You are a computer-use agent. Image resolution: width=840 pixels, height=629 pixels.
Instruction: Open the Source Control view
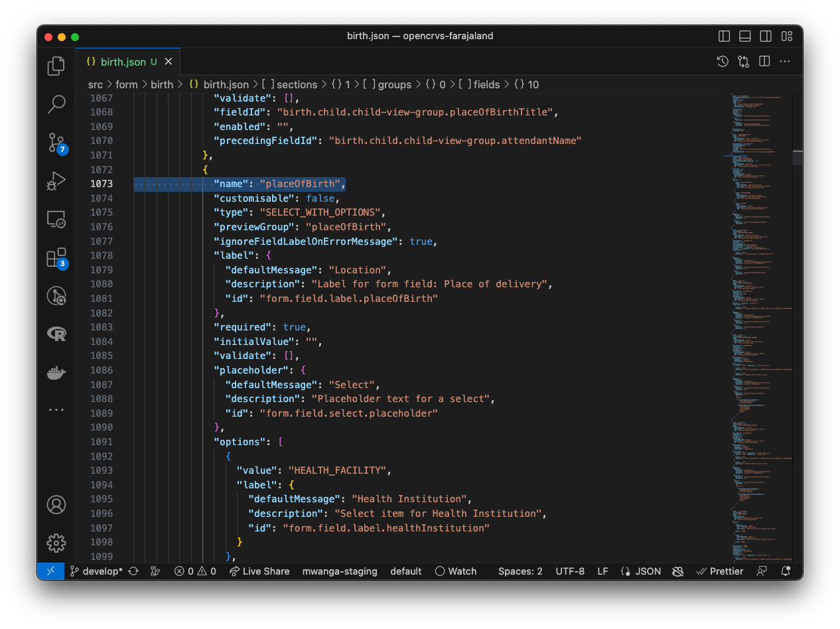tap(56, 143)
